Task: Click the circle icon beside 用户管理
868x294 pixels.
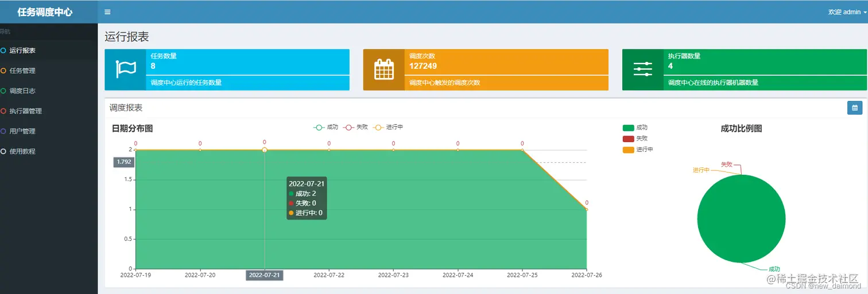Action: click(x=3, y=131)
